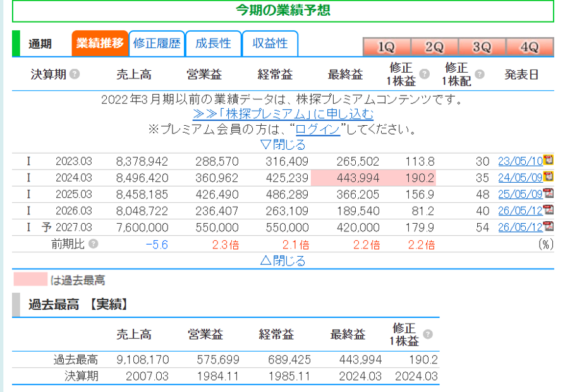This screenshot has width=565, height=392.
Task: Click the 予 forecast marker
Action: (x=47, y=227)
